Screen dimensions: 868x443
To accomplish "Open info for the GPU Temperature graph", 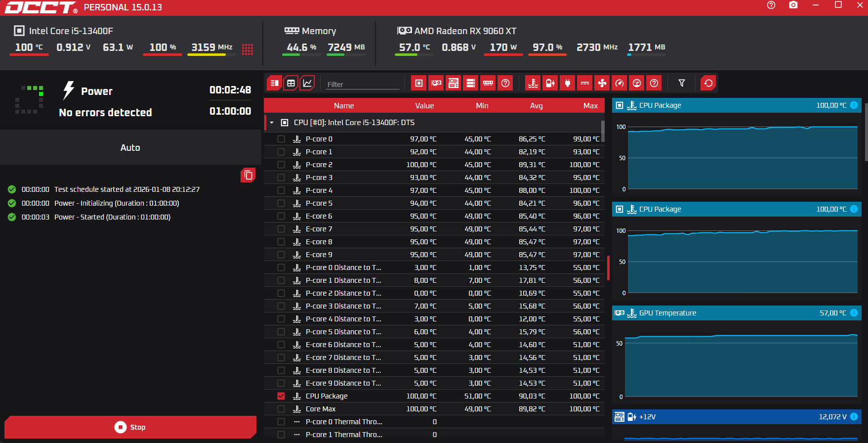I will pyautogui.click(x=854, y=313).
